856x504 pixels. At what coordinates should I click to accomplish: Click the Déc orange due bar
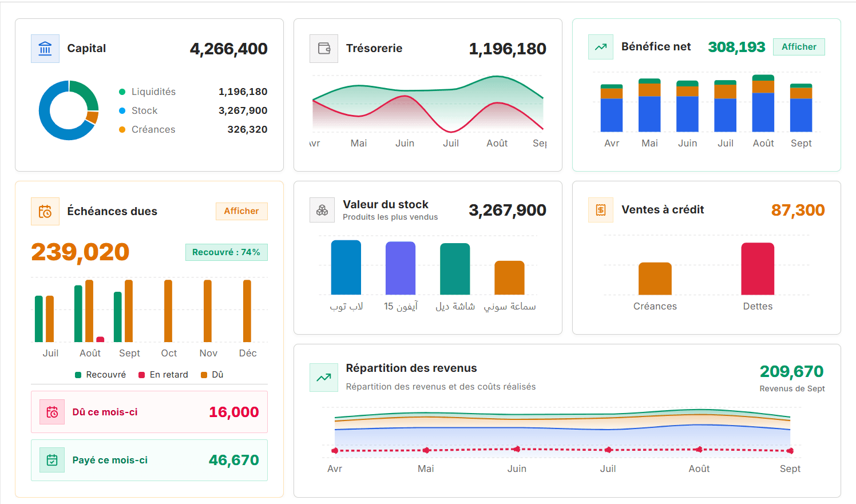pyautogui.click(x=247, y=311)
